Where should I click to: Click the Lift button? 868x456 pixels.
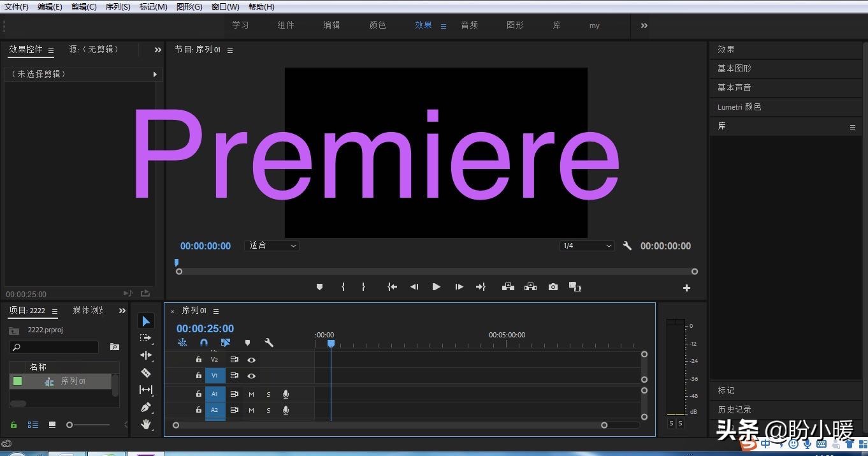click(x=508, y=287)
